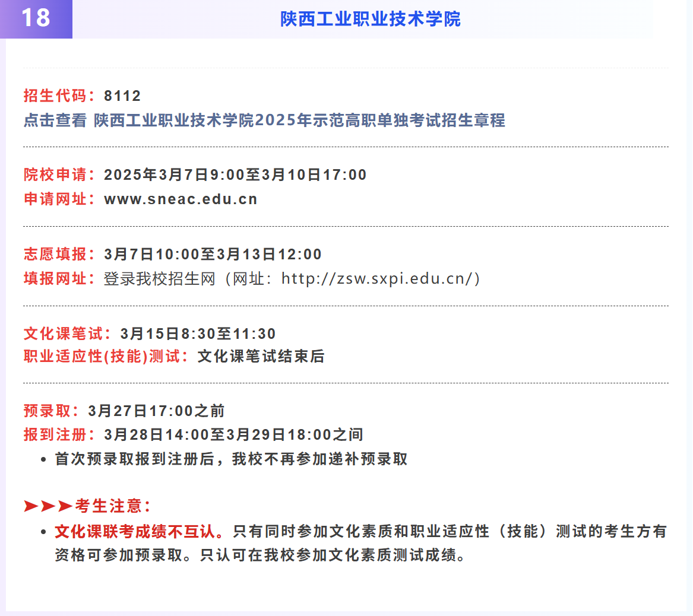Click the number 18 badge
The width and height of the screenshot is (693, 616).
point(36,19)
